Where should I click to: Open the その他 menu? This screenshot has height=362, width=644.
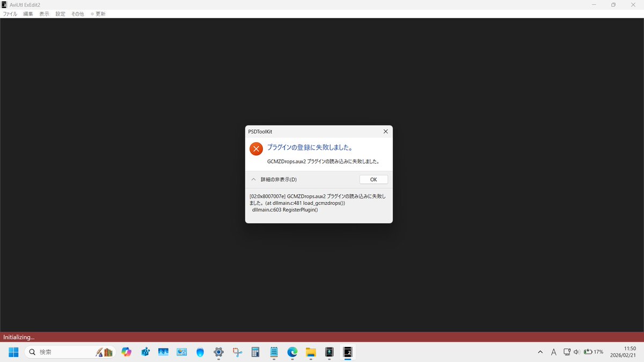point(78,14)
